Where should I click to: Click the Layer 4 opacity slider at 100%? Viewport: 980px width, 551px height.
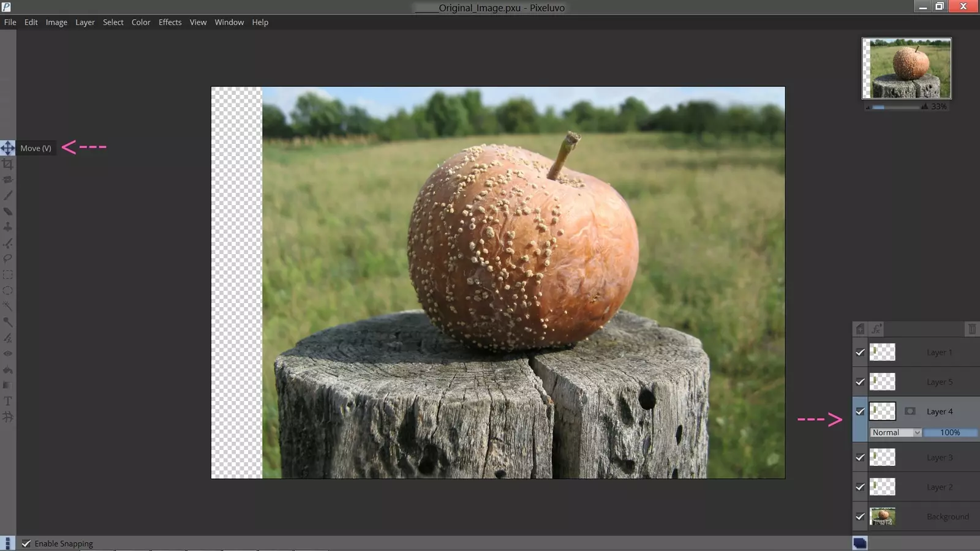tap(950, 432)
